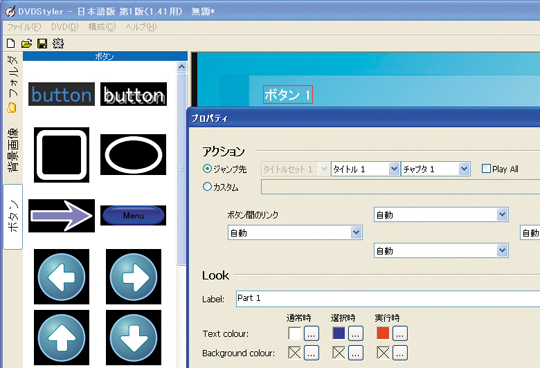The image size is (540, 368).
Task: Select the round right-arrow button template
Action: tap(133, 277)
